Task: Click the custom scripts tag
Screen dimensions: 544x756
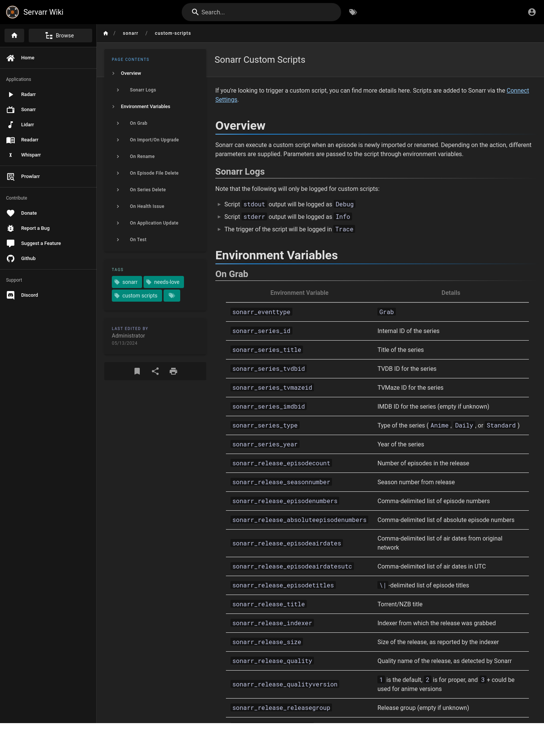Action: (x=137, y=296)
